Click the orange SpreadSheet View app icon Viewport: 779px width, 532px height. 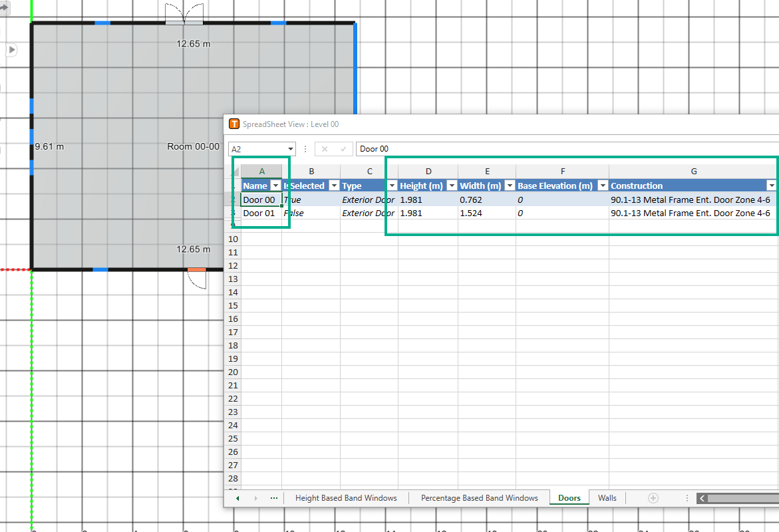pos(234,124)
